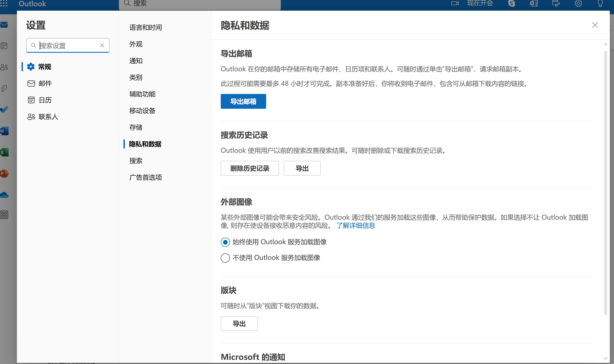Clear the settings search box with X
Image resolution: width=614 pixels, height=364 pixels.
(x=102, y=45)
